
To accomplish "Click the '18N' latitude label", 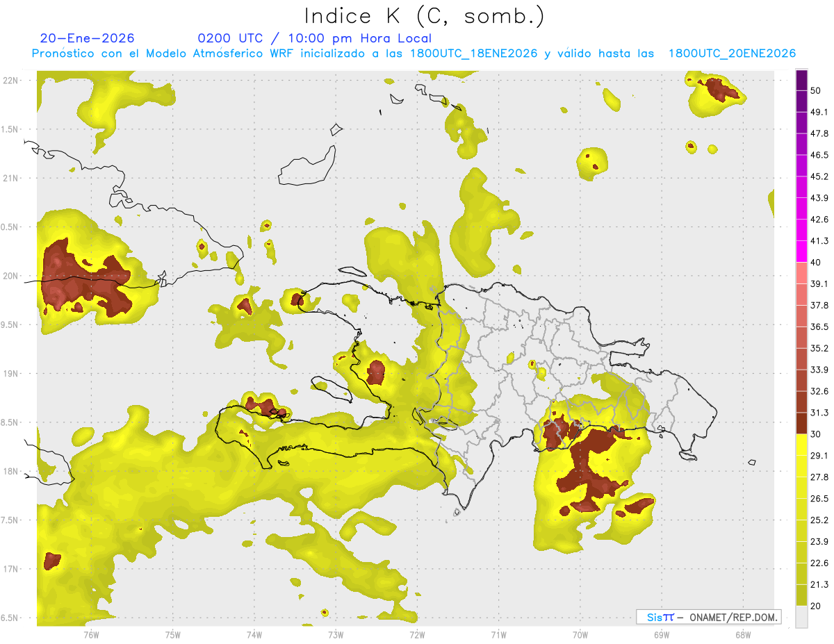I will pyautogui.click(x=10, y=471).
